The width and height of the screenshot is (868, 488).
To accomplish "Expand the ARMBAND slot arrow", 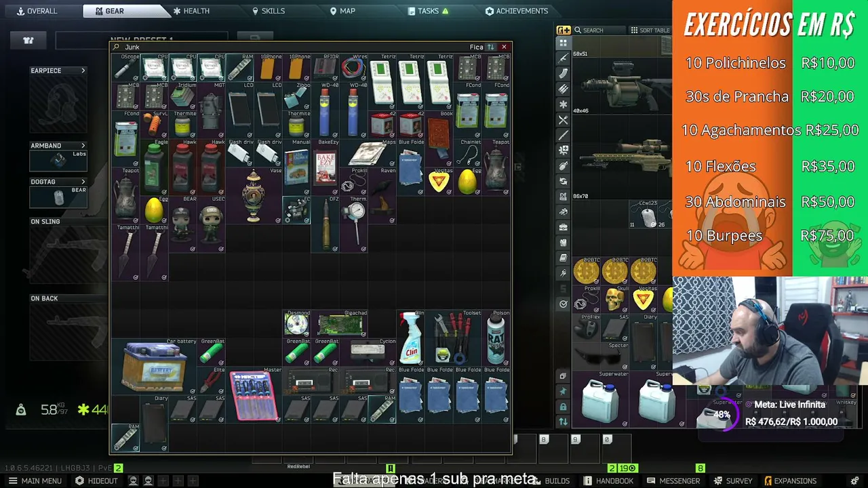I will (x=83, y=146).
